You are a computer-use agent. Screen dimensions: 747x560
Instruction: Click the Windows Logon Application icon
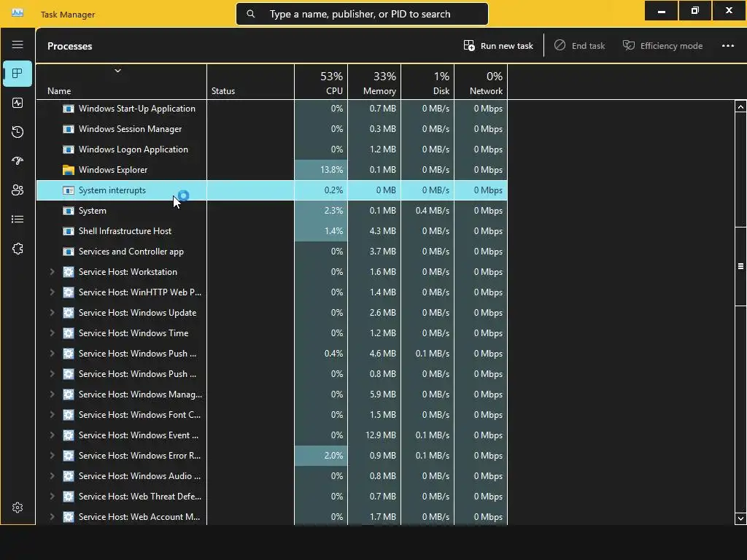[x=69, y=149]
